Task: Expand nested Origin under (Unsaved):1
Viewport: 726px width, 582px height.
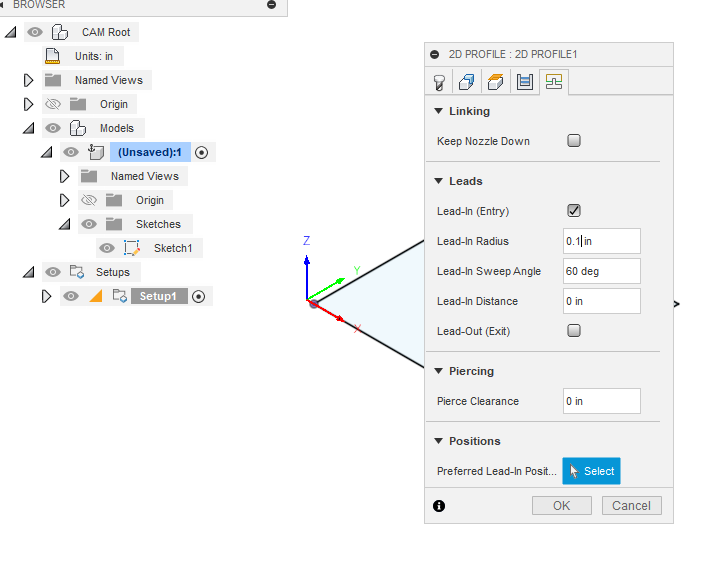Action: [x=64, y=200]
